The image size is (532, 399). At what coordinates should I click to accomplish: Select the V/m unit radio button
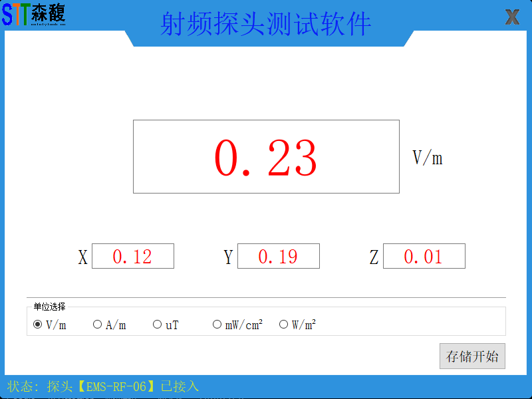pos(39,324)
